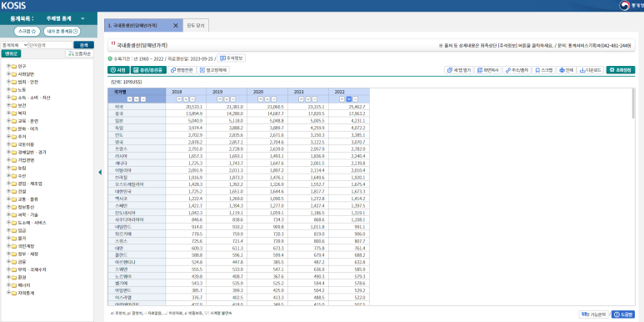The height and width of the screenshot is (322, 644).
Task: Expand the 보건 folder
Action: click(8, 105)
